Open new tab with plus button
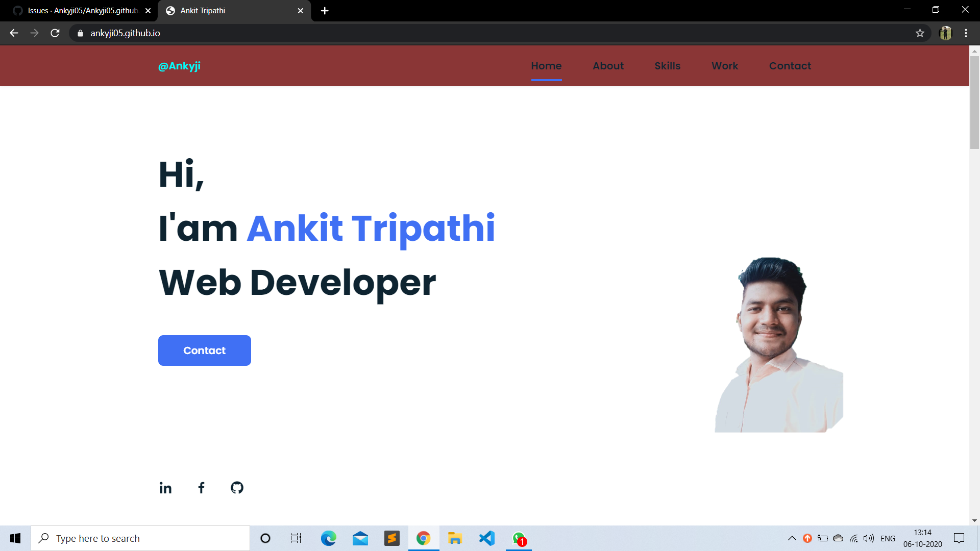Image resolution: width=980 pixels, height=551 pixels. click(x=325, y=11)
